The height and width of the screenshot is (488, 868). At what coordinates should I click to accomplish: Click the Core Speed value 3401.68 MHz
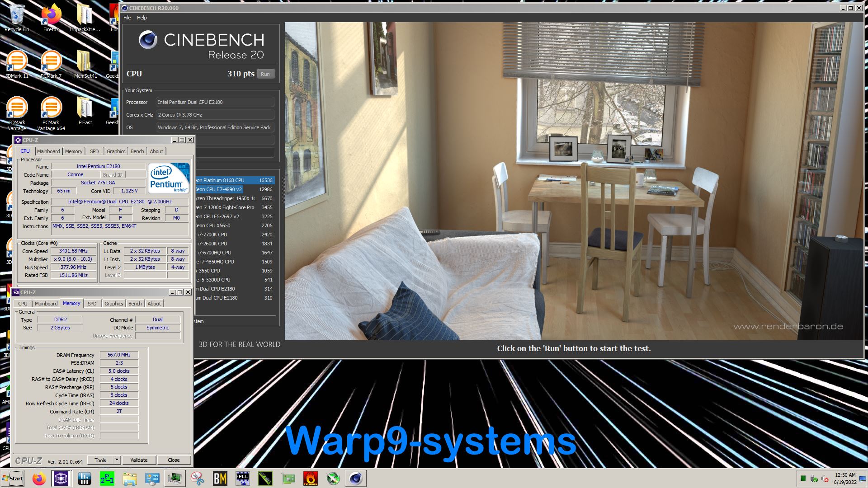(73, 251)
